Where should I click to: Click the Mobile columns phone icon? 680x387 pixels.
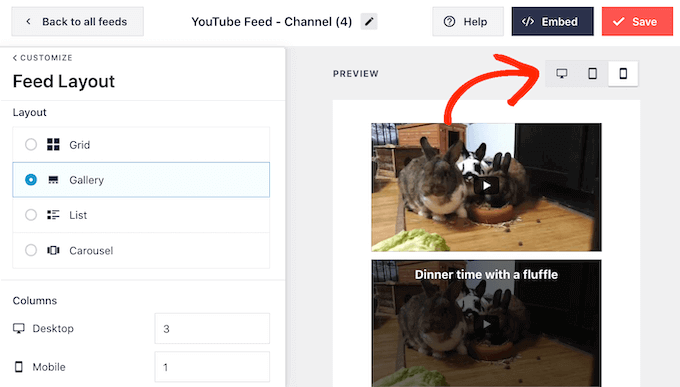coord(19,367)
